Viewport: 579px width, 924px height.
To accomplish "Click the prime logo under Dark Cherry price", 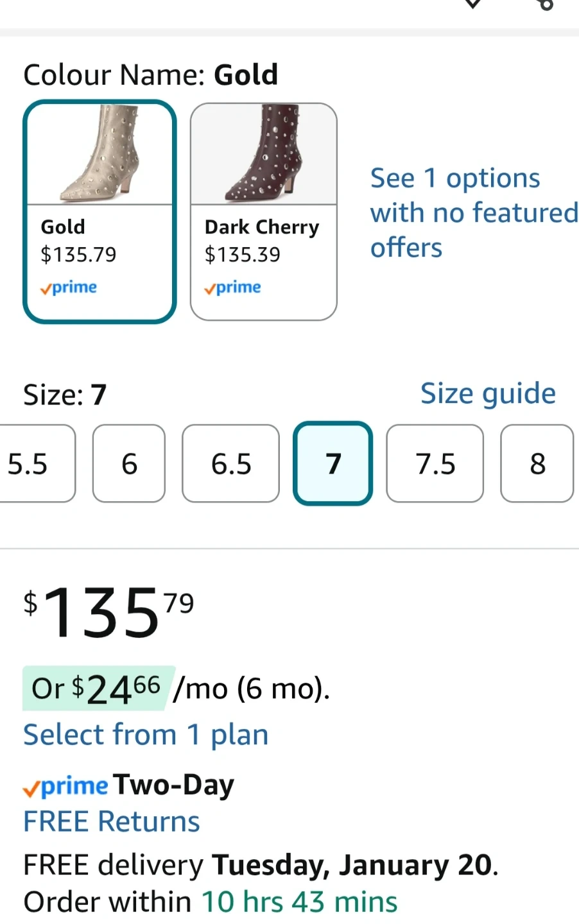I will click(232, 287).
